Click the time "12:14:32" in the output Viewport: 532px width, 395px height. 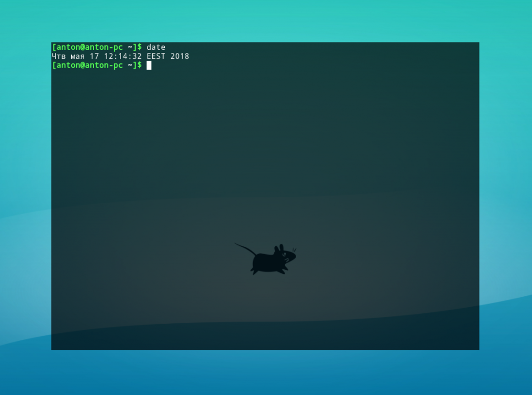tap(123, 56)
